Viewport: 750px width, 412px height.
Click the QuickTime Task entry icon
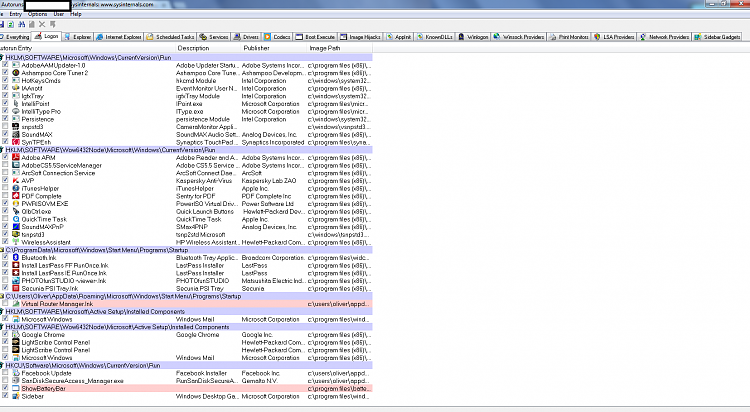[x=16, y=219]
